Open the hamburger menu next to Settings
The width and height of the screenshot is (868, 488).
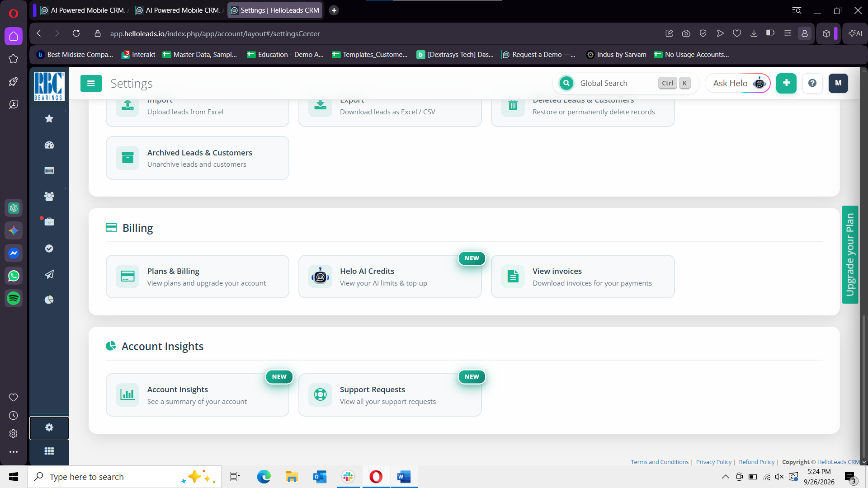tap(91, 83)
